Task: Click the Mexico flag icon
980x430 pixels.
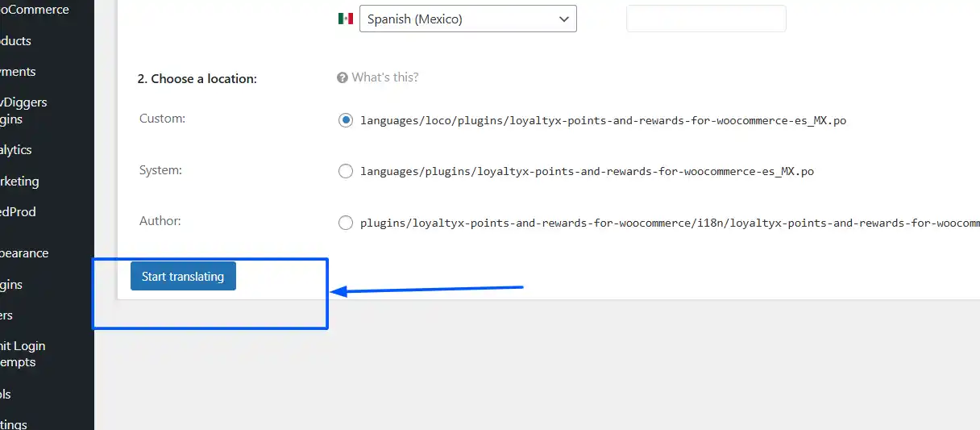Action: coord(346,19)
